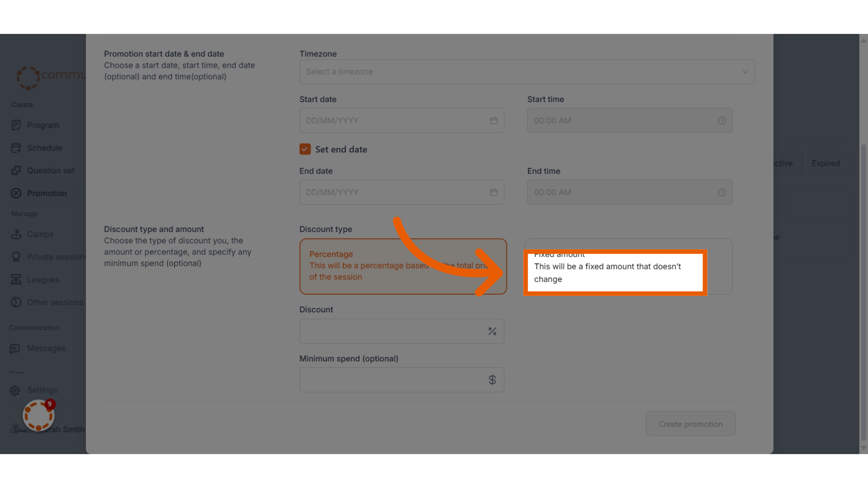Click the scrollbar up arrow
This screenshot has height=488, width=868.
click(x=863, y=41)
